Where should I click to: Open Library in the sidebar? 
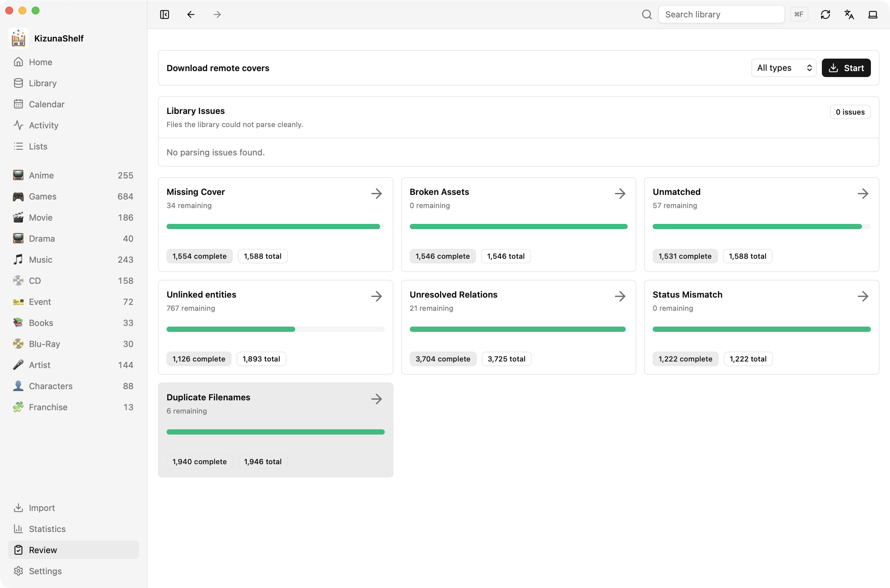tap(73, 83)
